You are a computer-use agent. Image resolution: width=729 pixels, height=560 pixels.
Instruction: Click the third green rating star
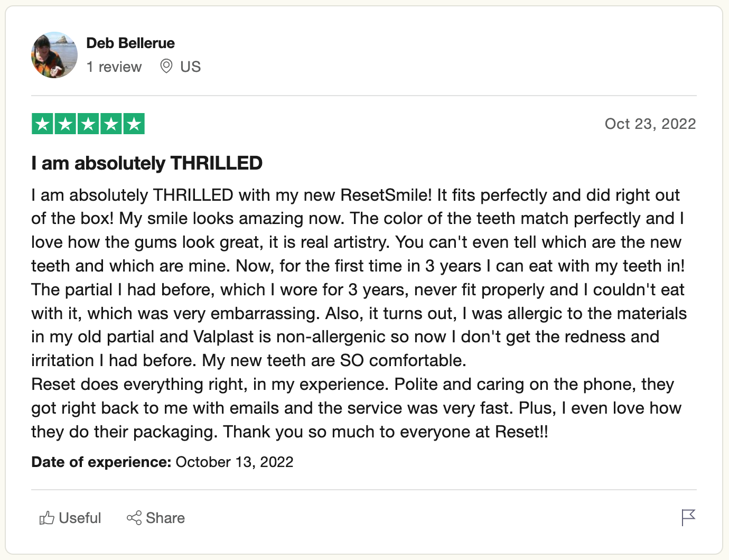point(88,124)
